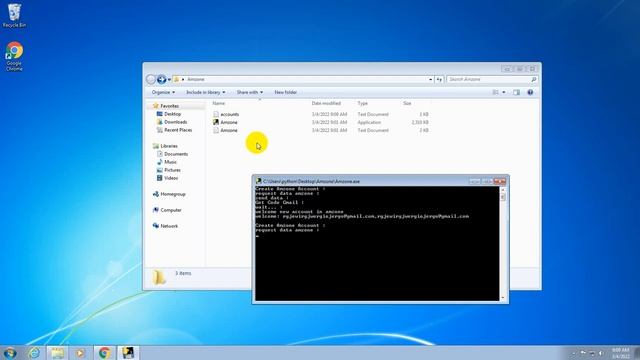Click the Explorer Forward navigation button
This screenshot has width=640, height=360.
click(162, 79)
